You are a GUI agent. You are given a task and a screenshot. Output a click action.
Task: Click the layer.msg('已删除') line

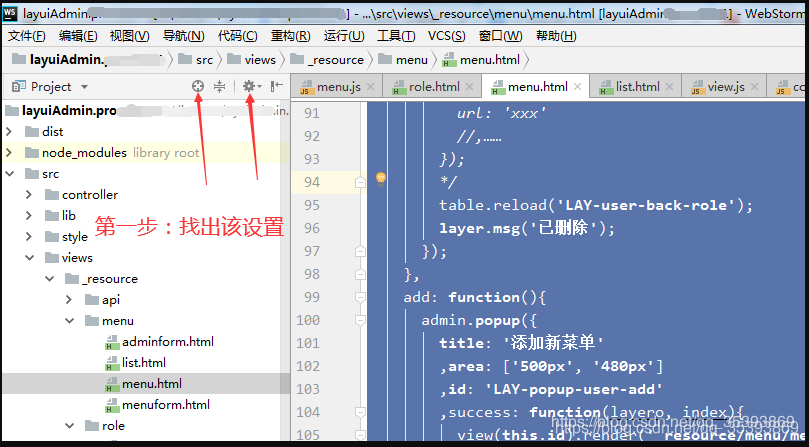pyautogui.click(x=527, y=228)
